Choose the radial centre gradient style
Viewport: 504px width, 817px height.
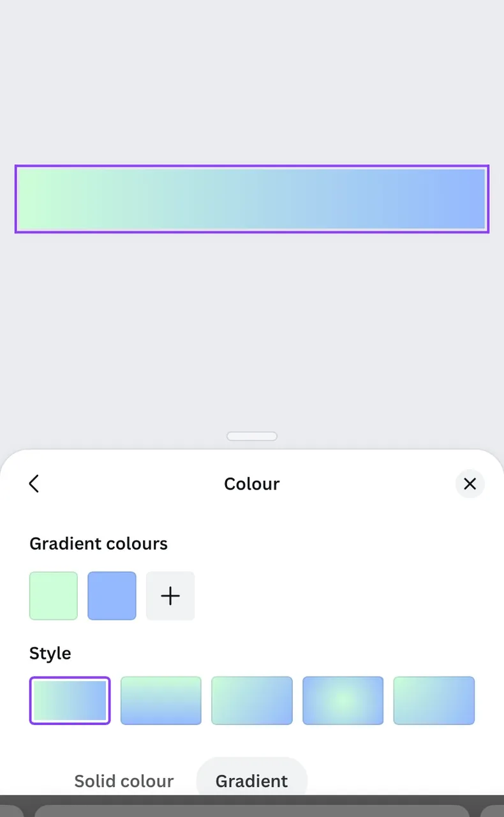(343, 700)
